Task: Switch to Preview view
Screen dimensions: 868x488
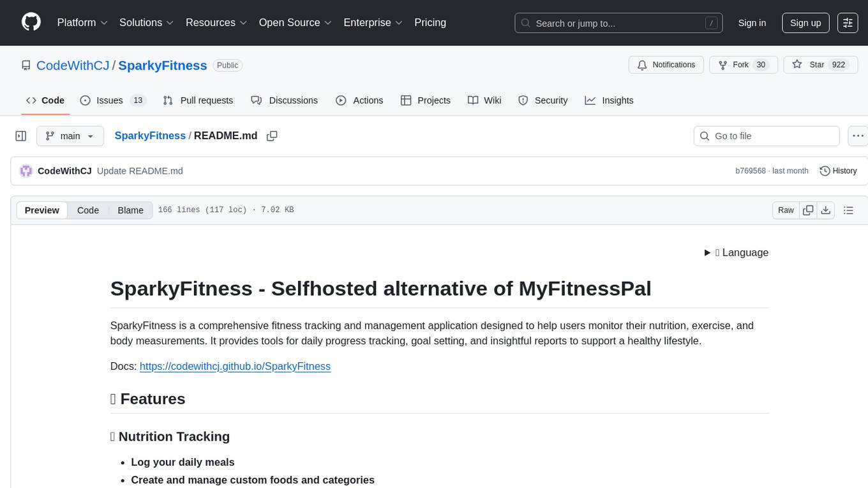Action: click(x=42, y=210)
